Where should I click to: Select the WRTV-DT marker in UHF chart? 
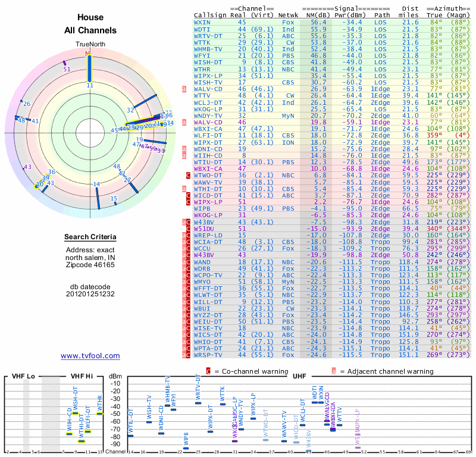pyautogui.click(x=198, y=403)
